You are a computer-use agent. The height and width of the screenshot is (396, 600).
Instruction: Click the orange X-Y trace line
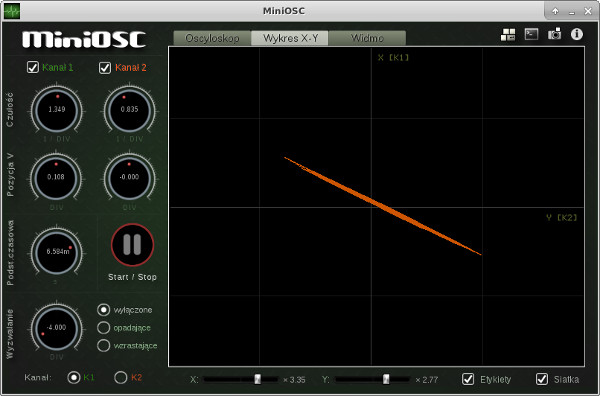(383, 206)
